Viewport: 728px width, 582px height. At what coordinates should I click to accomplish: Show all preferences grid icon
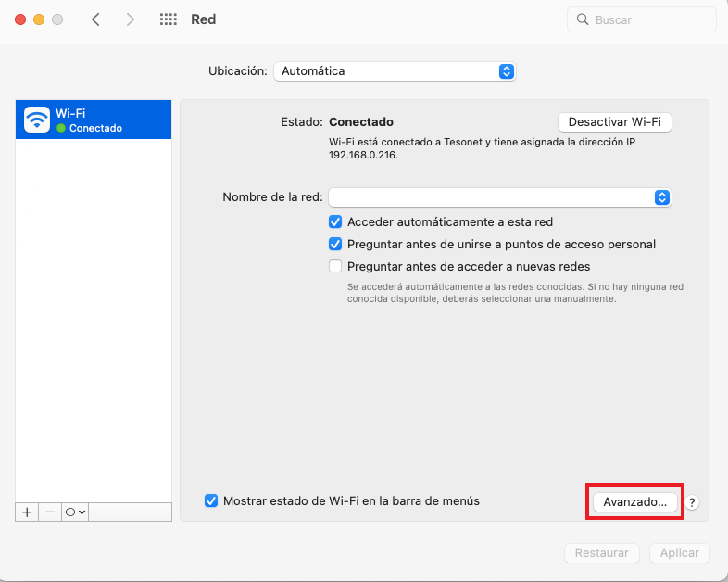168,19
